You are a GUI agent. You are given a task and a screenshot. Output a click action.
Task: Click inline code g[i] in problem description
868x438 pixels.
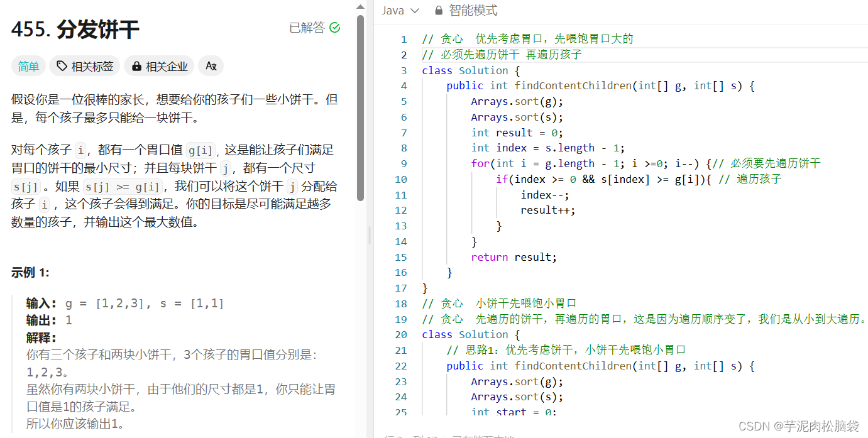coord(200,150)
